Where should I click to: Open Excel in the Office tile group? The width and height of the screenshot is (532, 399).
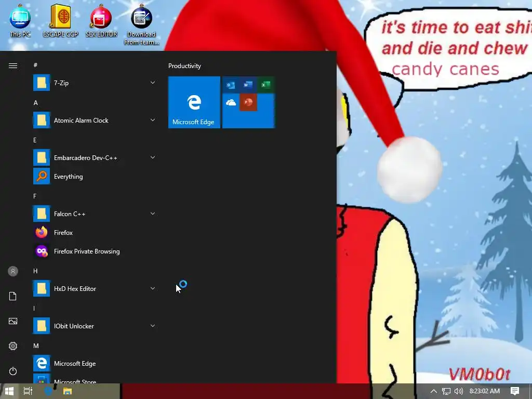(x=265, y=85)
